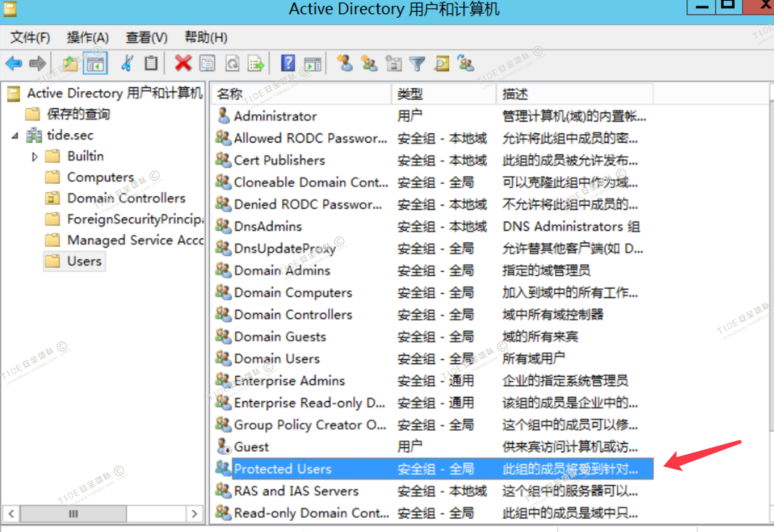
Task: Create a new user with the toolbar icon
Action: (x=345, y=63)
